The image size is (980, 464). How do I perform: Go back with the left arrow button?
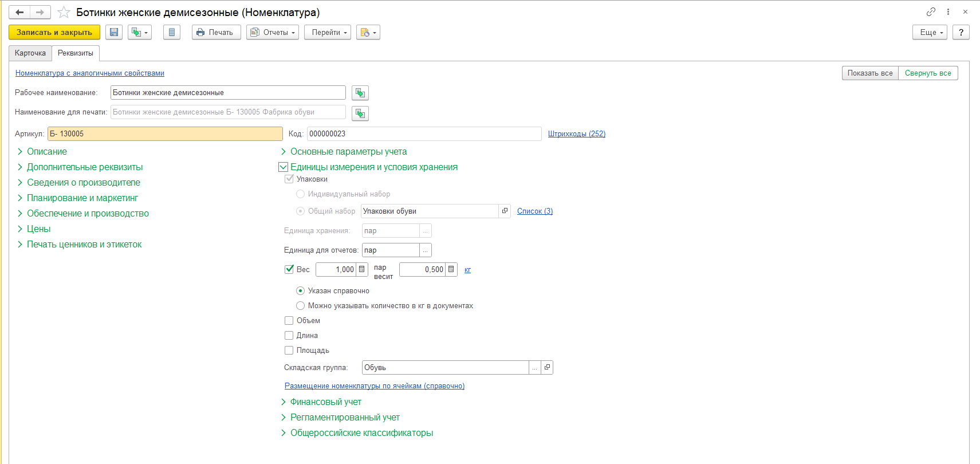pos(19,12)
